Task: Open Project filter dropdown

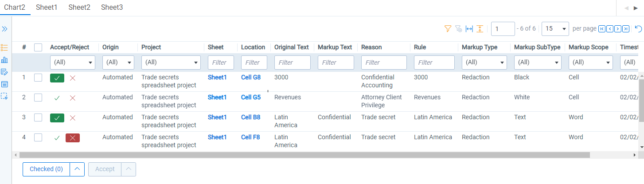Action: [x=171, y=63]
